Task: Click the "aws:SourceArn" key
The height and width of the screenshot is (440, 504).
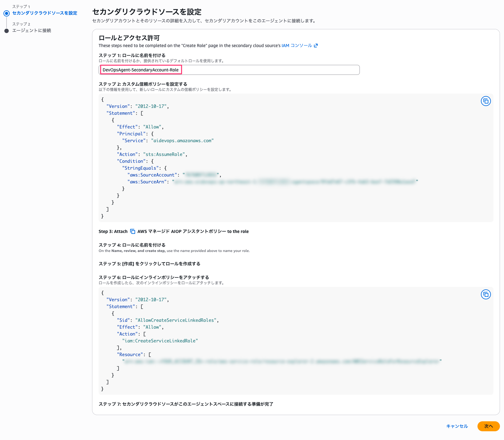Action: pos(147,182)
